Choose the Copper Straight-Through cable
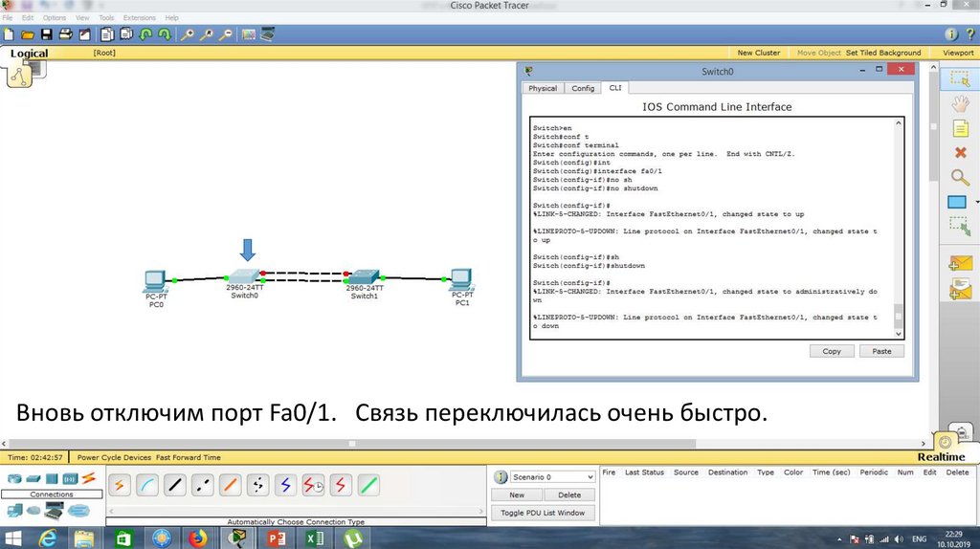The image size is (980, 549). [x=175, y=485]
